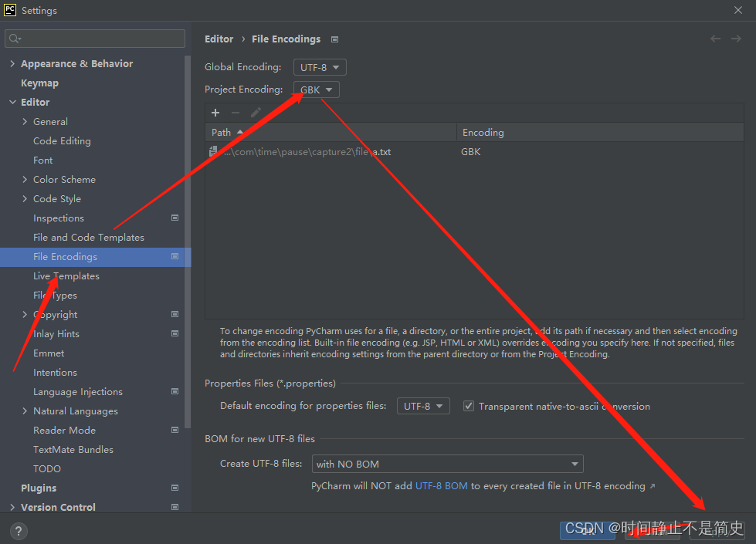Image resolution: width=756 pixels, height=544 pixels.
Task: Click project icon on Inspections row
Action: coord(175,218)
